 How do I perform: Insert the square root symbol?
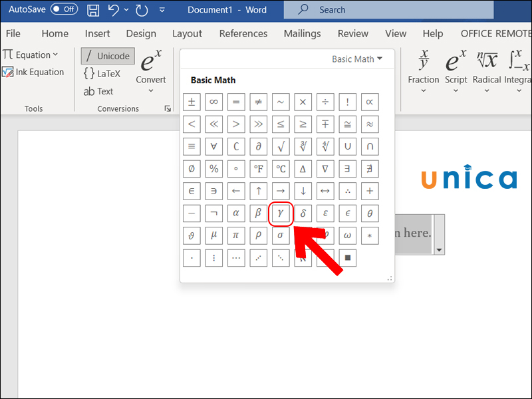pos(280,146)
